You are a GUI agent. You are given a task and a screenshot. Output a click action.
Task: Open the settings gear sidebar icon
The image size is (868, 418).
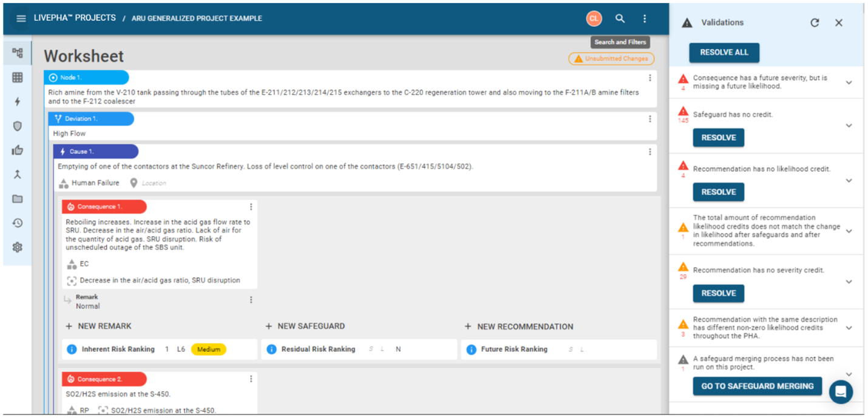pyautogui.click(x=18, y=247)
